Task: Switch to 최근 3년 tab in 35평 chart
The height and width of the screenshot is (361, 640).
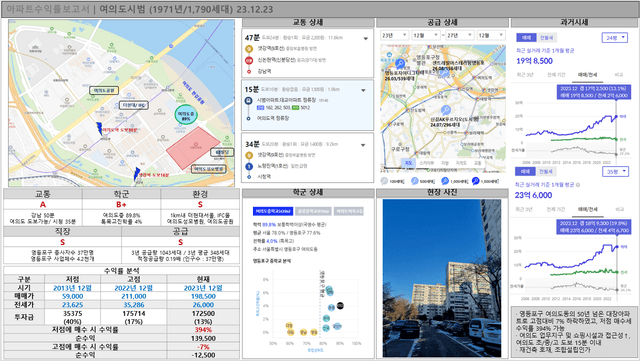Action: pos(524,209)
